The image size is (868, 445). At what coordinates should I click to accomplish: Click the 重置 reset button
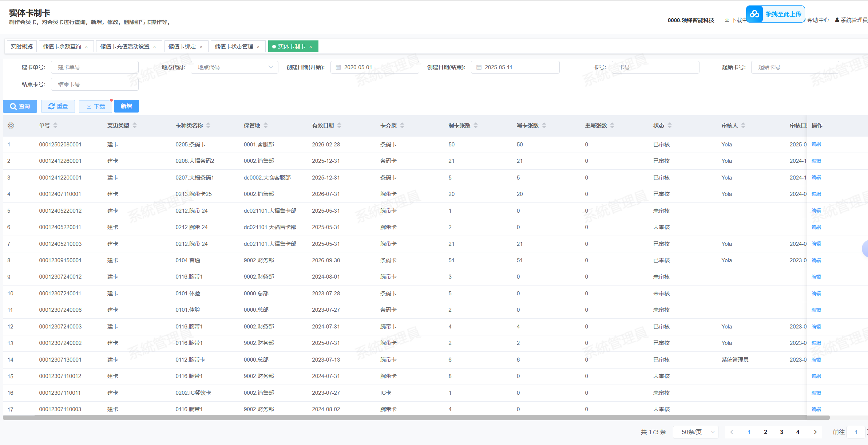click(x=58, y=106)
